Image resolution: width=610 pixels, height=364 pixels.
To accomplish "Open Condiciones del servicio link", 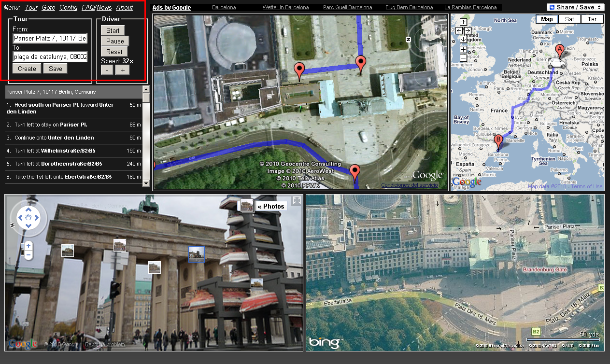I will pyautogui.click(x=409, y=185).
